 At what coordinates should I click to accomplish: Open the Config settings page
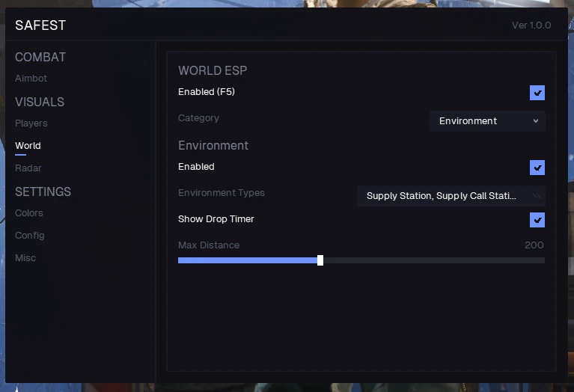coord(30,236)
